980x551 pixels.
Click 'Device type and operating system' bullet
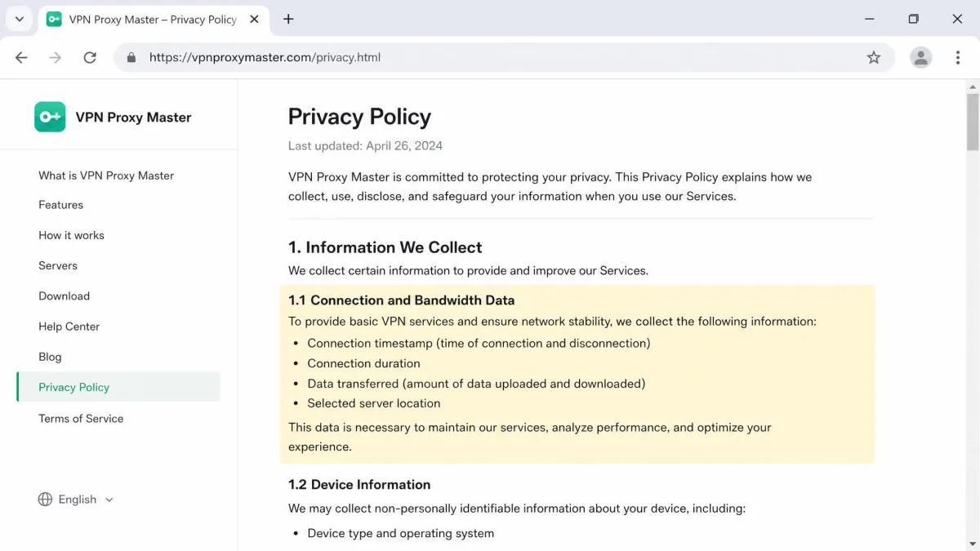pyautogui.click(x=400, y=533)
